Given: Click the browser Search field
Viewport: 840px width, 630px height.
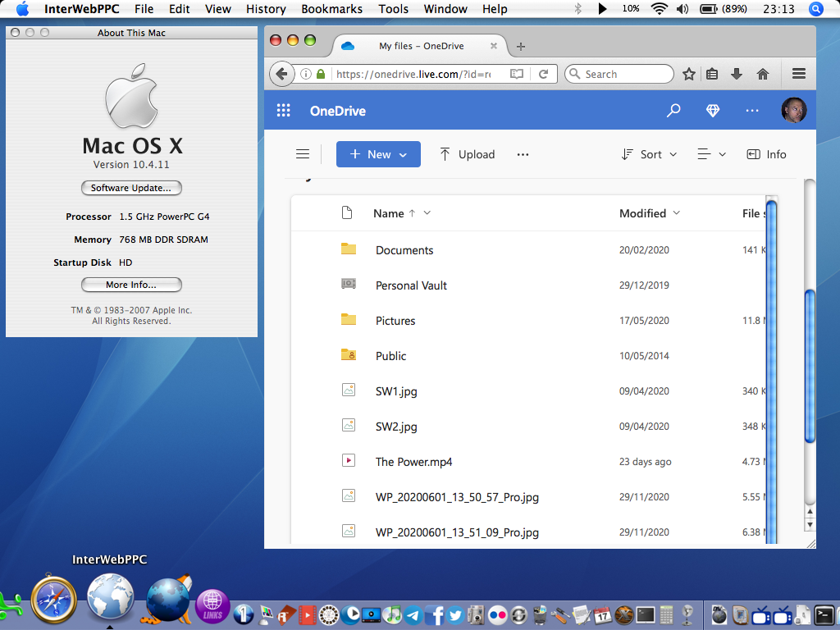Looking at the screenshot, I should tap(619, 74).
